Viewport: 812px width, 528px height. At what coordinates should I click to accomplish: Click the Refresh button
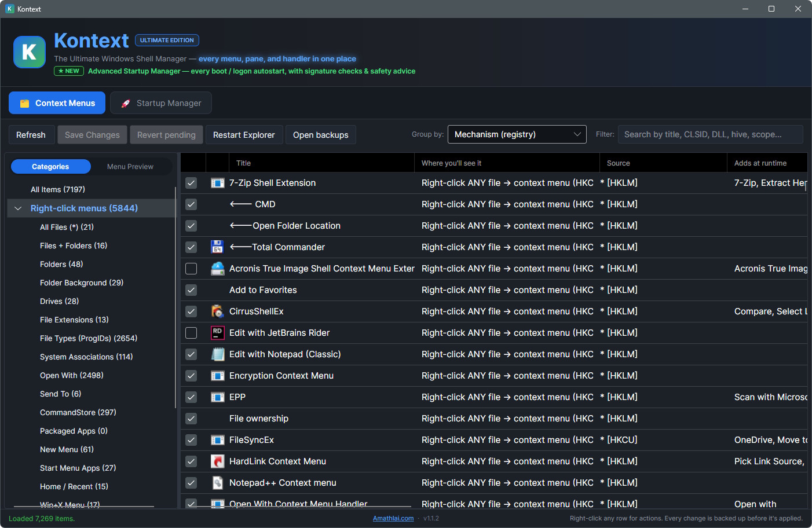(x=31, y=135)
